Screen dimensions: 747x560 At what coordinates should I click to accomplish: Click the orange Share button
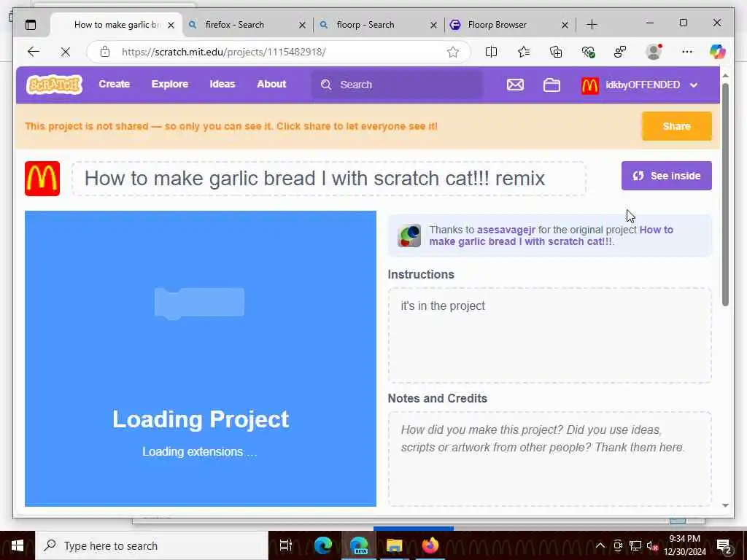pos(676,126)
